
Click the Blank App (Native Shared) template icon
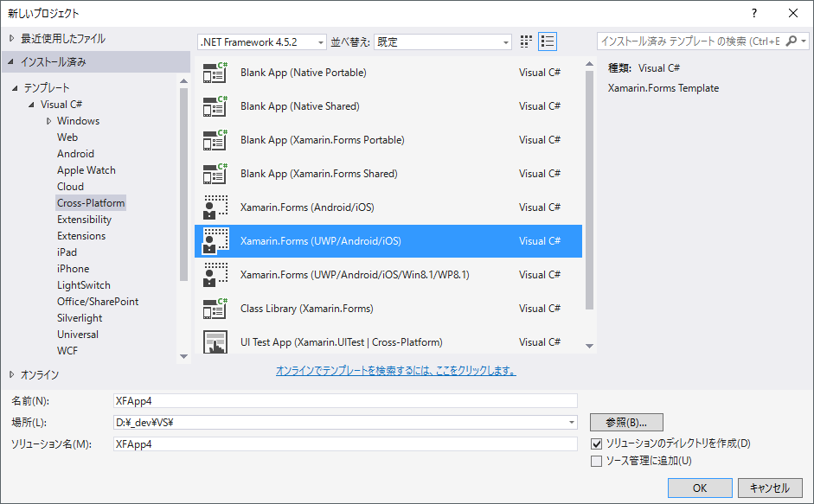tap(215, 106)
